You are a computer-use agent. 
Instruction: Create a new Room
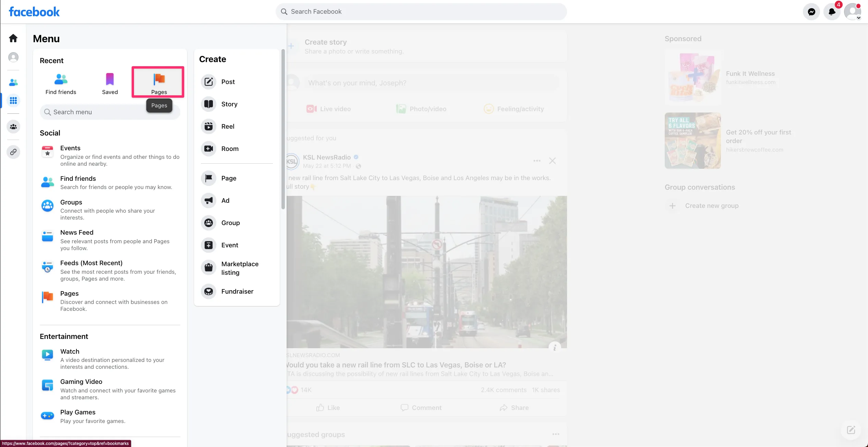point(237,149)
